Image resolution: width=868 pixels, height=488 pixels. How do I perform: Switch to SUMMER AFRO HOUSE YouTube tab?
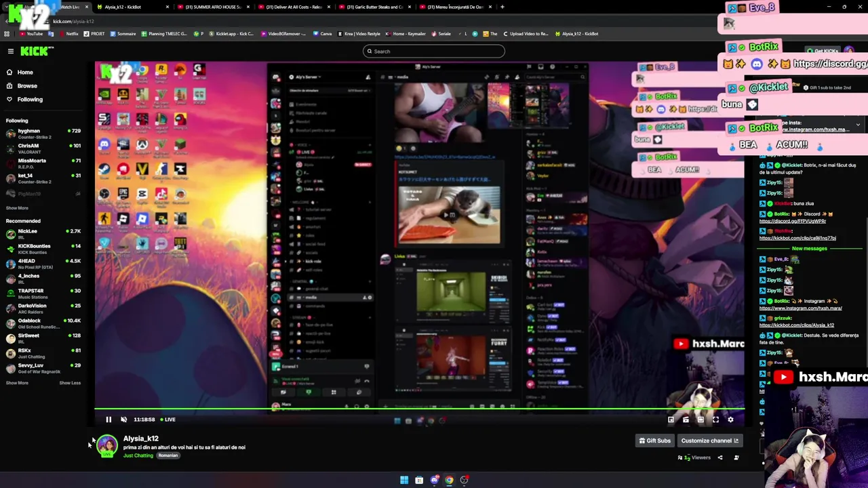coord(212,7)
